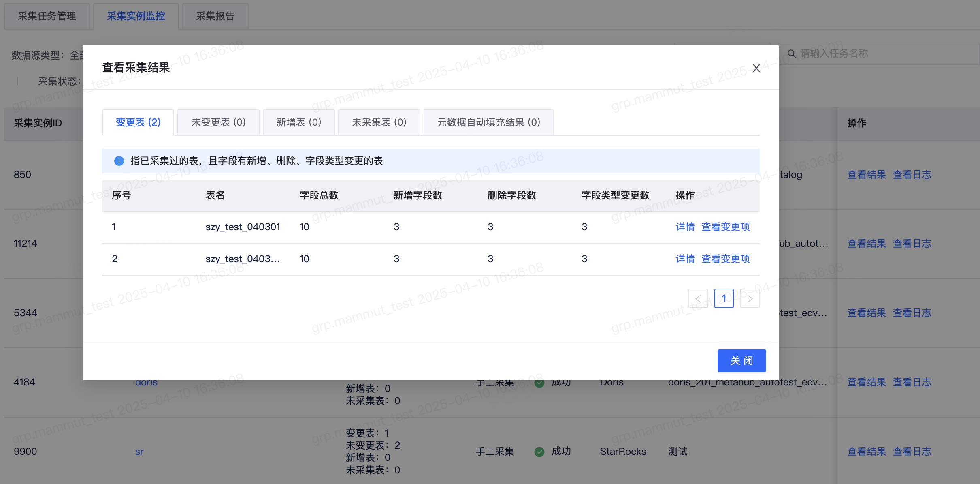Open the 新增表 (0) tab
The height and width of the screenshot is (484, 980).
(x=299, y=122)
